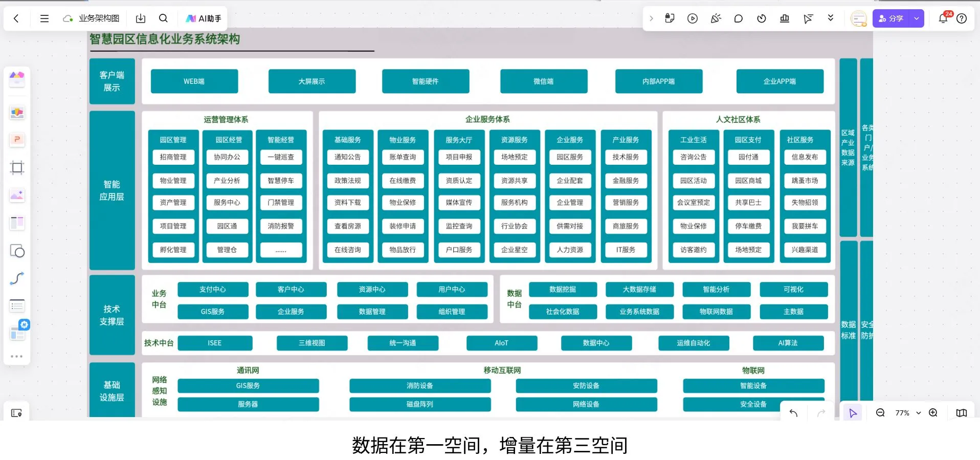This screenshot has height=460, width=980.
Task: Expand more toolbar options double chevron
Action: click(831, 18)
